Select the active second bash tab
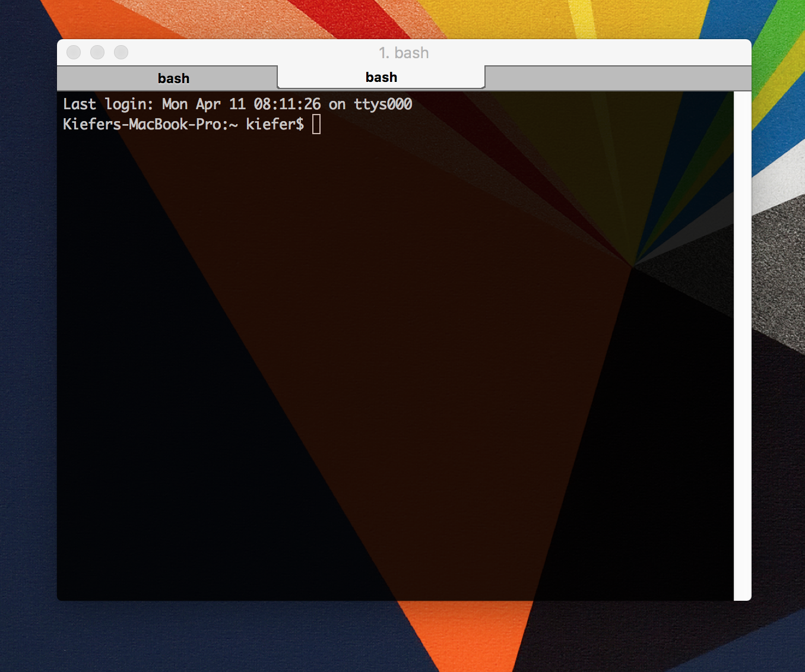805x672 pixels. click(381, 77)
